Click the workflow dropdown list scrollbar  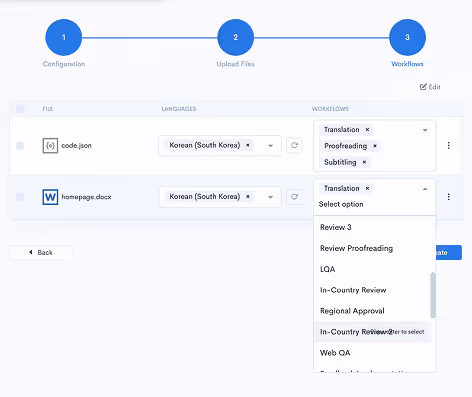coord(433,295)
